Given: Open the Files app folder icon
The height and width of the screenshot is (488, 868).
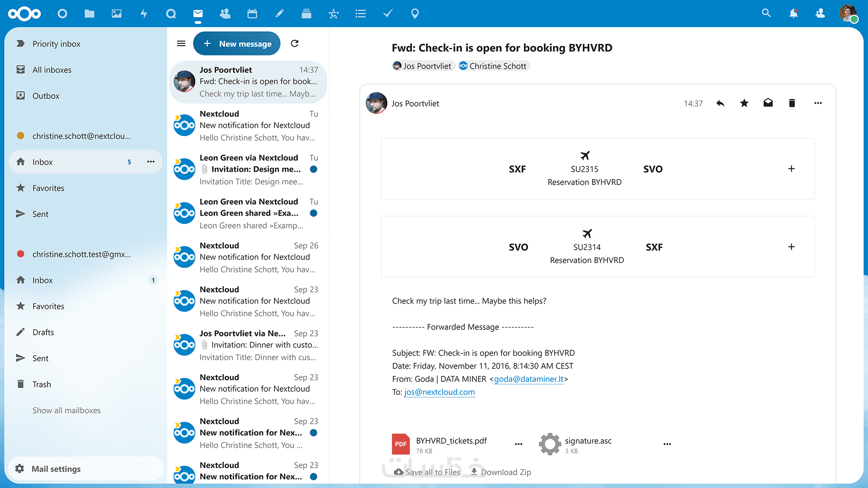Looking at the screenshot, I should [90, 14].
